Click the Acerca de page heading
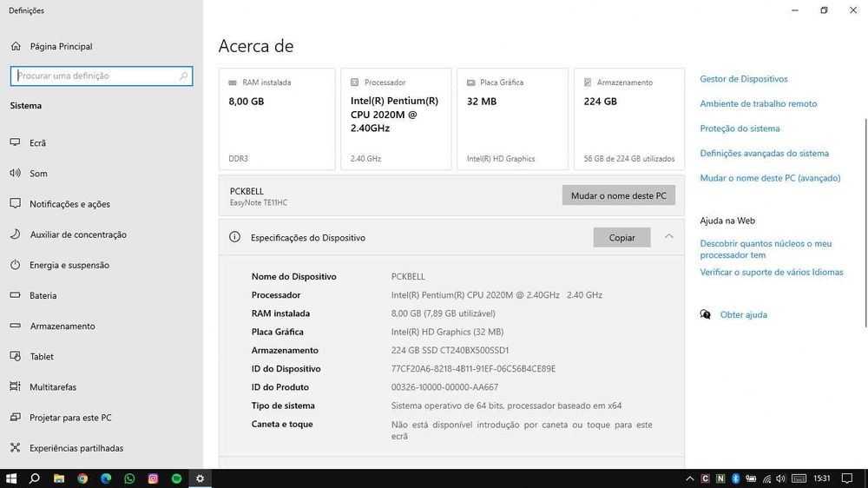Viewport: 868px width, 488px height. [256, 46]
